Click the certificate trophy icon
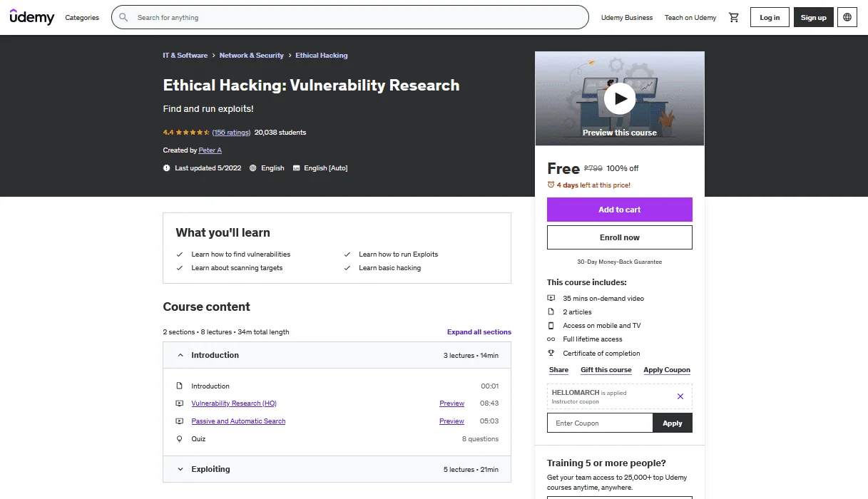 pyautogui.click(x=551, y=353)
